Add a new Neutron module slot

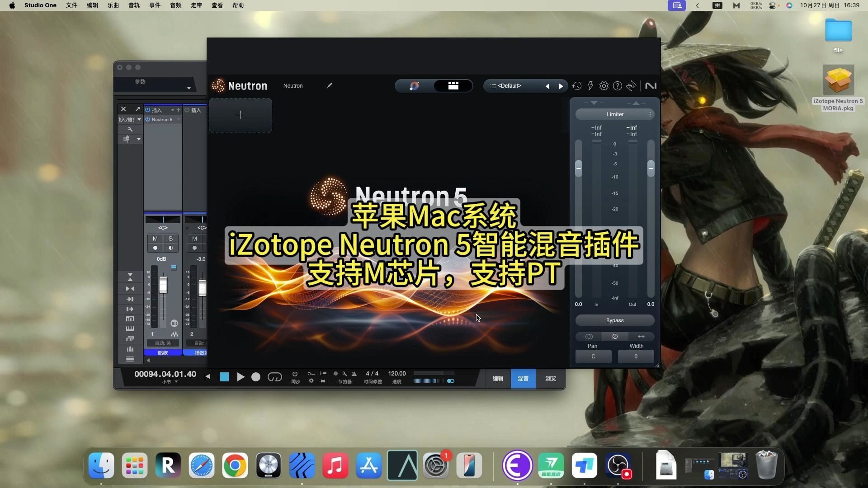[240, 115]
